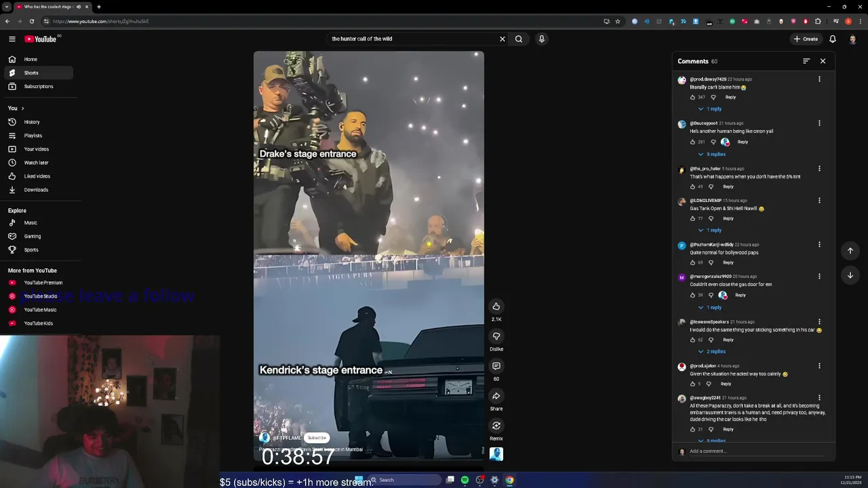This screenshot has width=868, height=488.
Task: Like the @the_pro_hater comment
Action: pyautogui.click(x=692, y=186)
